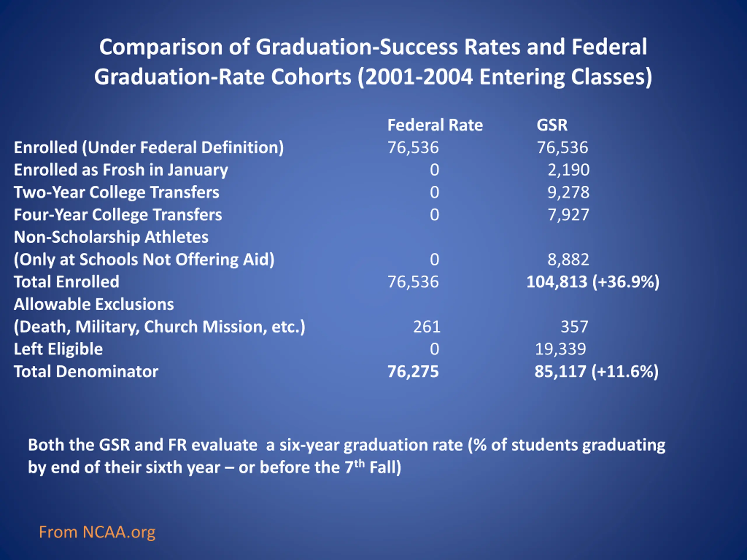747x560 pixels.
Task: Click the "Two-Year College Transfers" row label
Action: [x=116, y=192]
